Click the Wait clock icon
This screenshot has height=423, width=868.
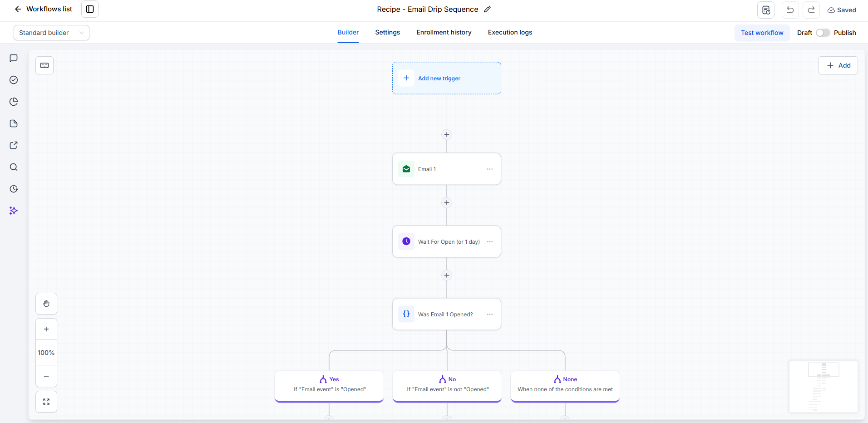(406, 241)
